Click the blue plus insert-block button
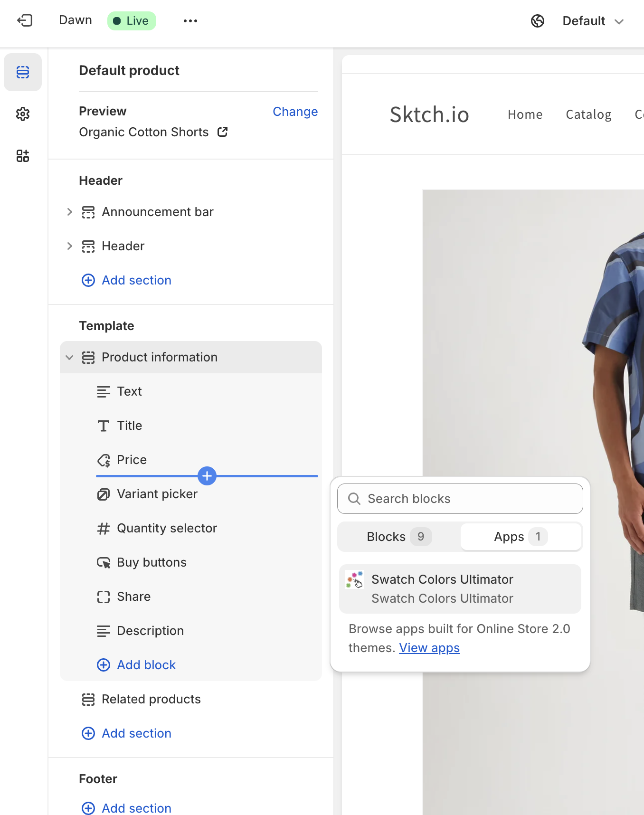The image size is (644, 815). click(x=207, y=476)
